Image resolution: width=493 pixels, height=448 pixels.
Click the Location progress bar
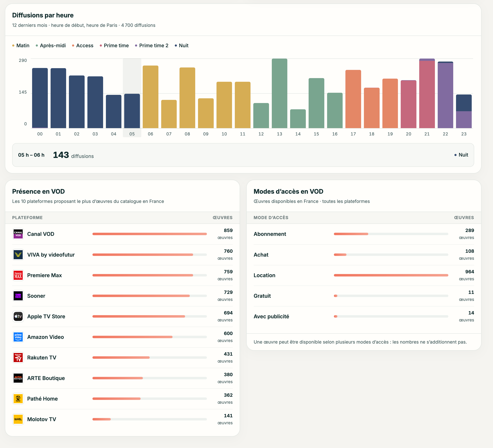coord(391,275)
